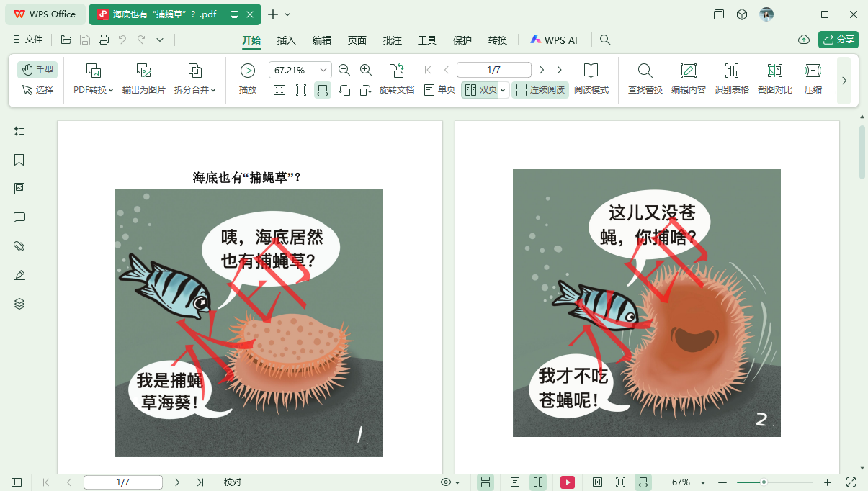Open the comments panel icon in sidebar
Viewport: 868px width, 491px height.
19,217
